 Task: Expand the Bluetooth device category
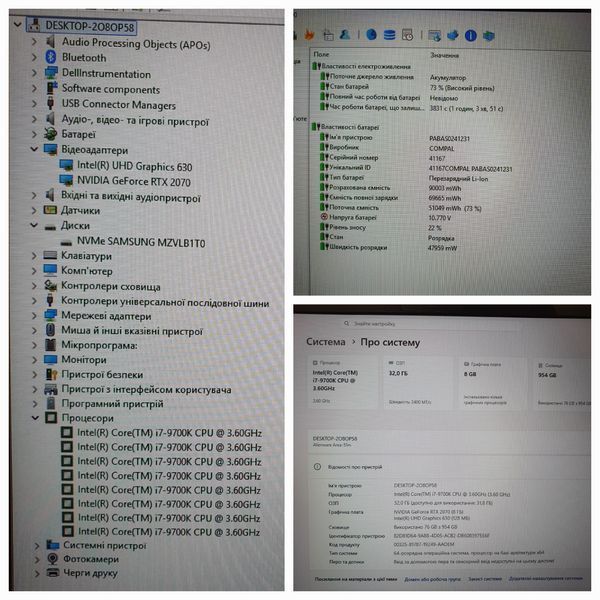34,57
